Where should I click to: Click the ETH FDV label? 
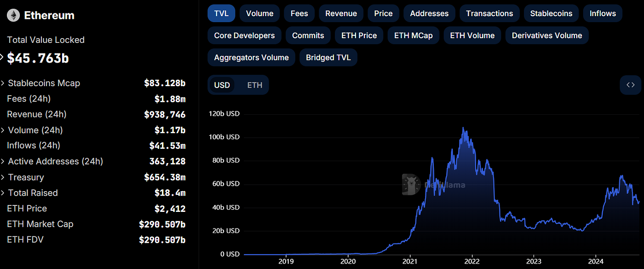(25, 240)
